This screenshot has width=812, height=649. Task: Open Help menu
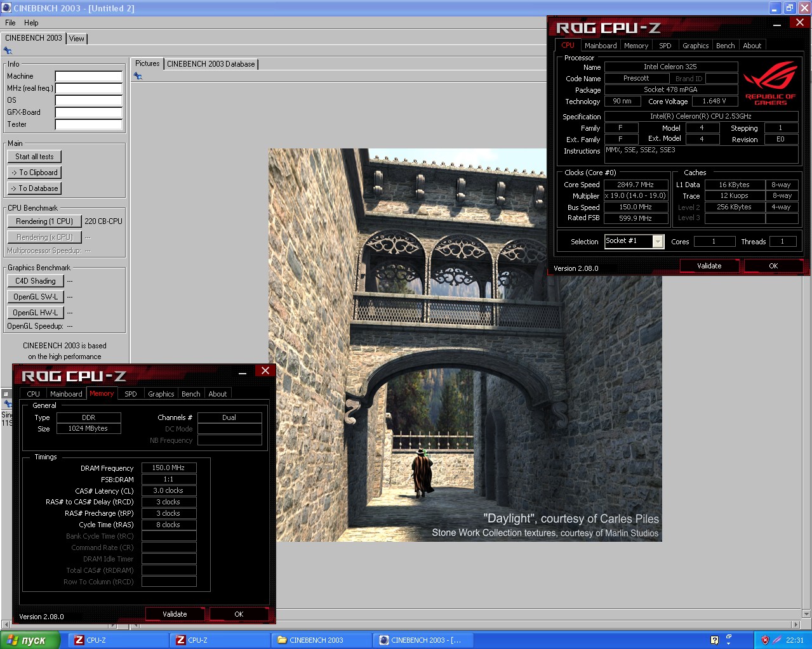(x=31, y=23)
